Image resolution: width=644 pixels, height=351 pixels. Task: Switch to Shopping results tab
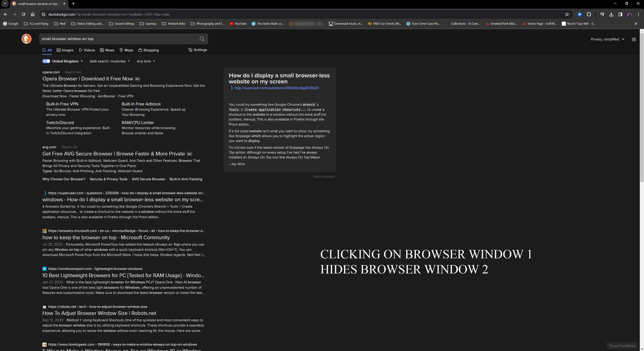[x=148, y=50]
